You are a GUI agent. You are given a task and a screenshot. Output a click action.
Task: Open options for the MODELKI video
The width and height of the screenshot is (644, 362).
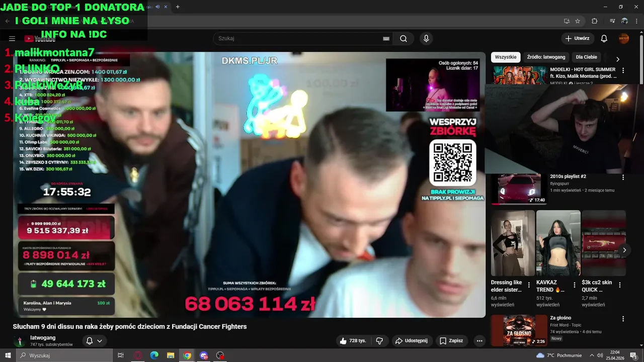click(623, 71)
